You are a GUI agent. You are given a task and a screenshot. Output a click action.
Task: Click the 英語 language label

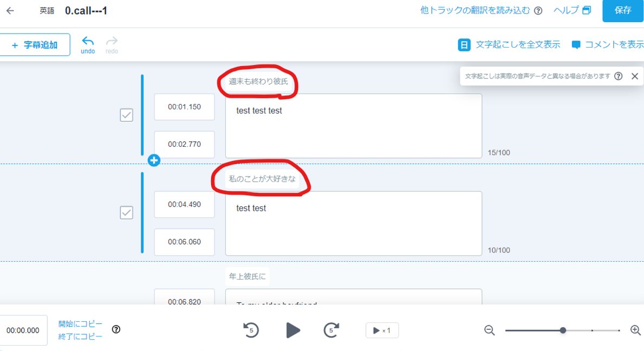click(47, 11)
